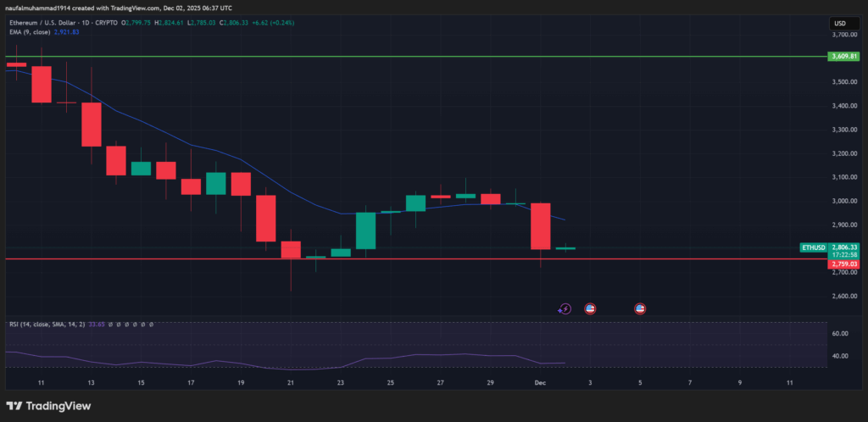This screenshot has width=868, height=422.
Task: Click the flag event icon nearest the lightning icon
Action: click(x=590, y=309)
